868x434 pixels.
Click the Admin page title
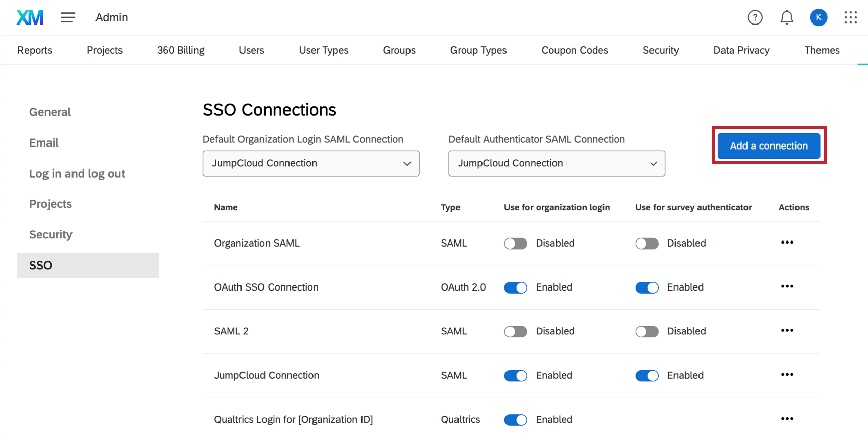pos(111,17)
